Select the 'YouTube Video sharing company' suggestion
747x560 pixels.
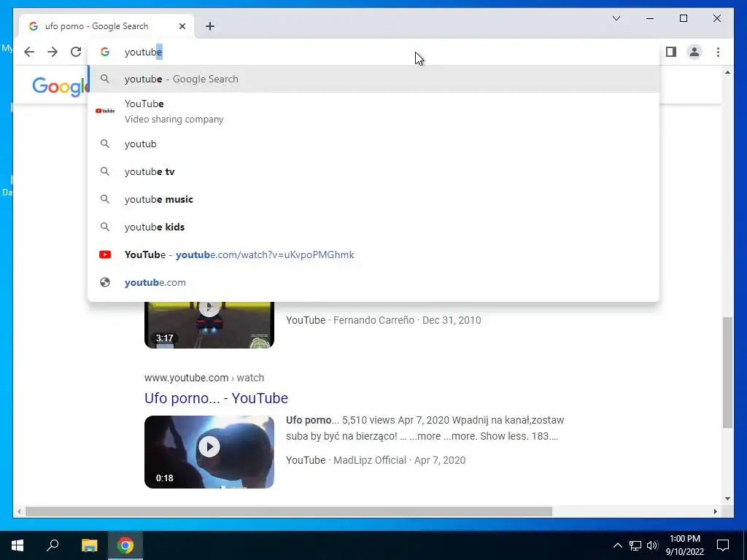[x=373, y=111]
